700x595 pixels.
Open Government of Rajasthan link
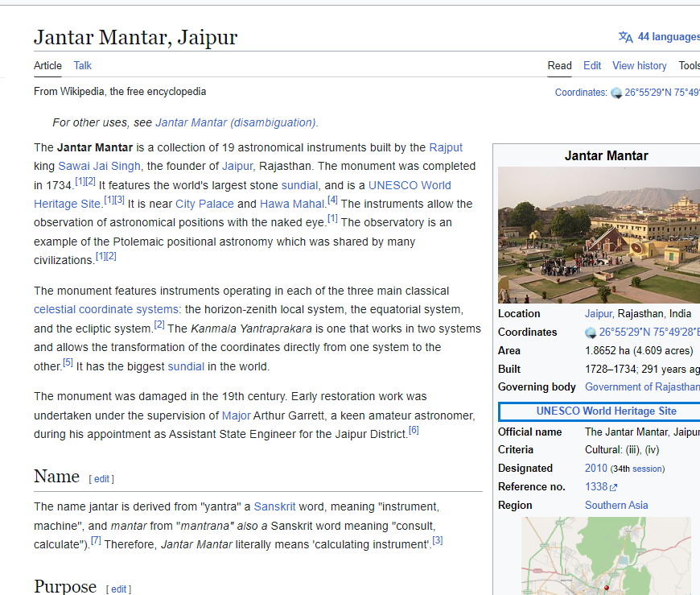[x=642, y=387]
